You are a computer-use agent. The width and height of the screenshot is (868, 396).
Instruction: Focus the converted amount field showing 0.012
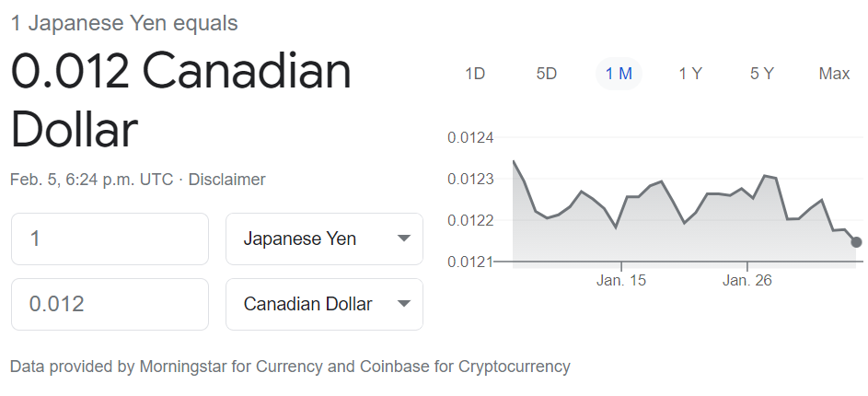(x=110, y=304)
